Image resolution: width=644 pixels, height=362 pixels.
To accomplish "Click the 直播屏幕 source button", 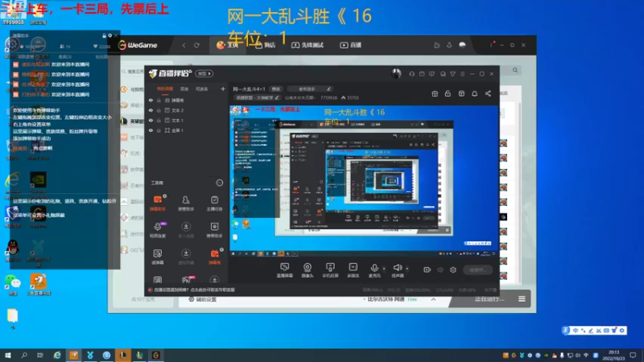I will (x=285, y=270).
